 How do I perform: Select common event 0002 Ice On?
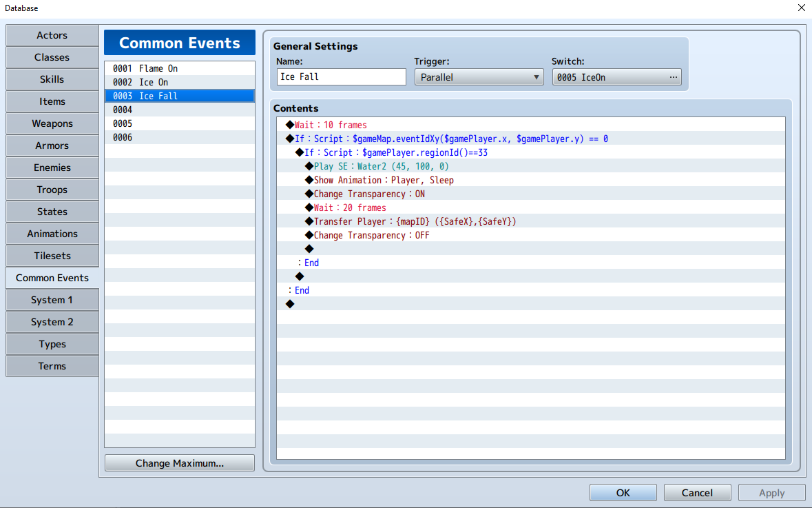coord(180,83)
